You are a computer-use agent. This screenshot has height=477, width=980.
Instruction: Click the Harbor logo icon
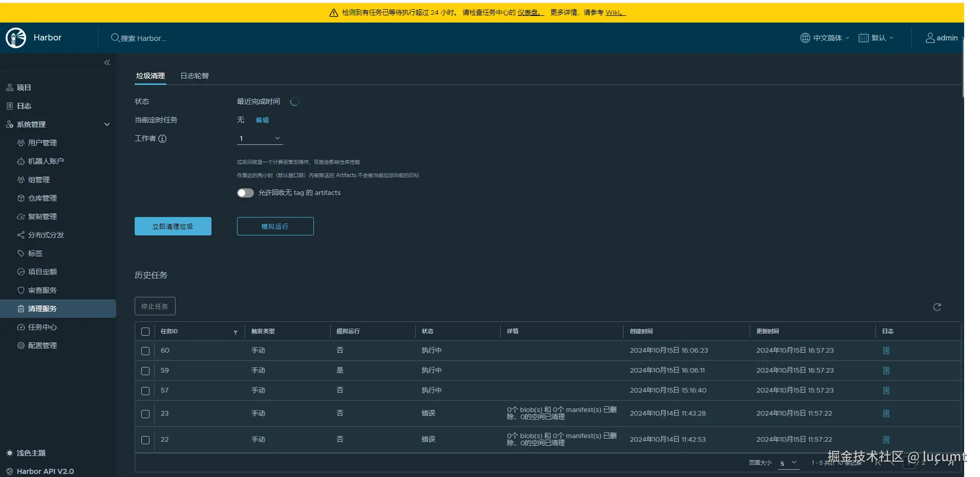(16, 38)
